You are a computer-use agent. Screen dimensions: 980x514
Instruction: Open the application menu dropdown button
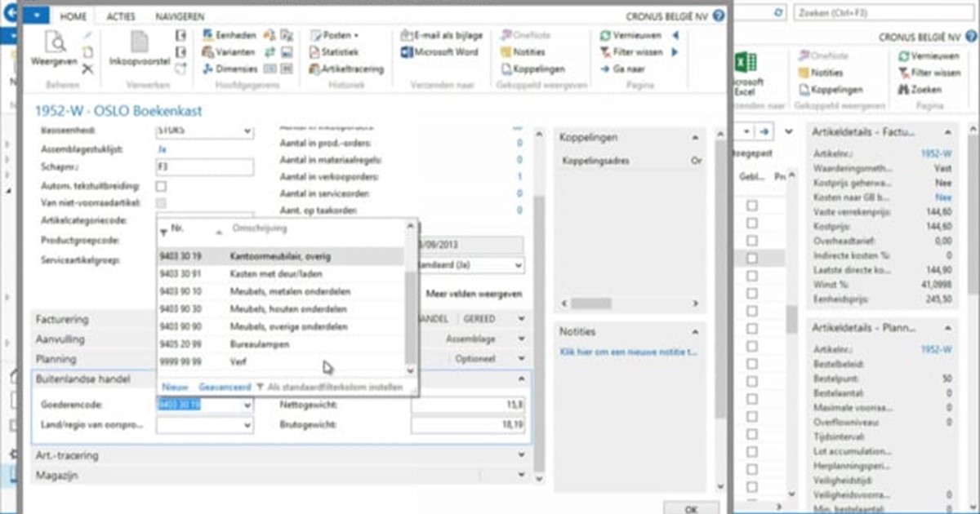coord(36,16)
